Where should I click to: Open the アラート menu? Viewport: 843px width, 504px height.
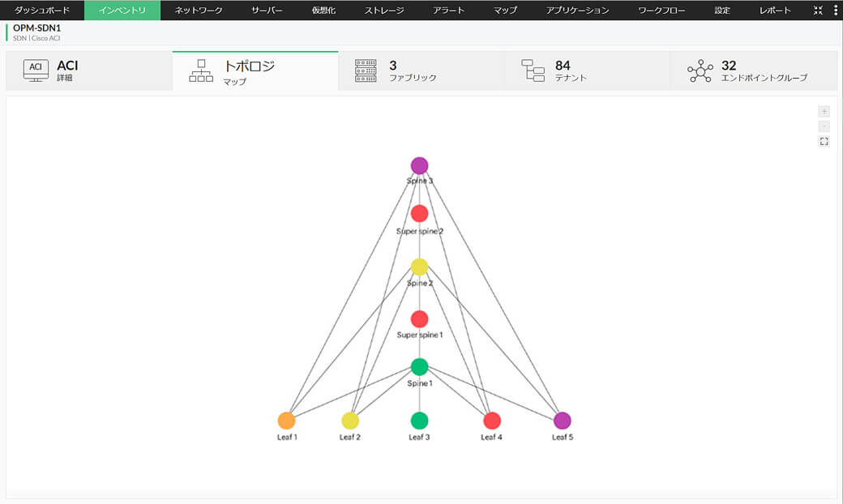click(448, 11)
